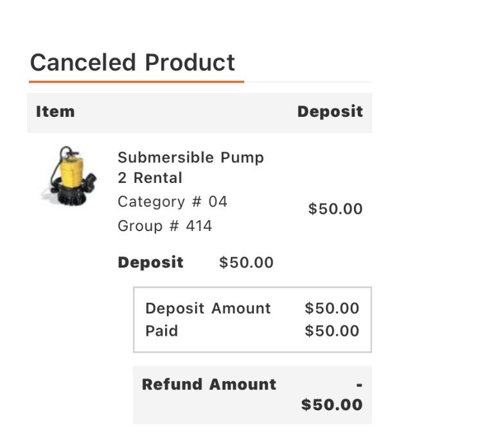Viewport: 478px width, 448px height.
Task: Select the Group # 414 text
Action: [x=164, y=226]
